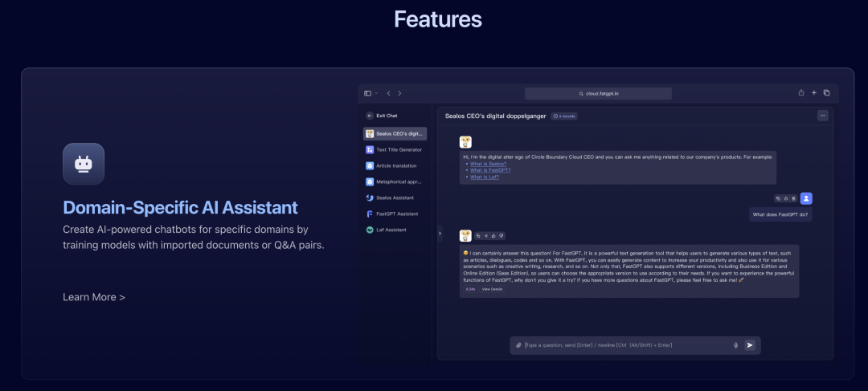Click the Learn More > link
Viewport: 868px width, 391px height.
pyautogui.click(x=94, y=297)
